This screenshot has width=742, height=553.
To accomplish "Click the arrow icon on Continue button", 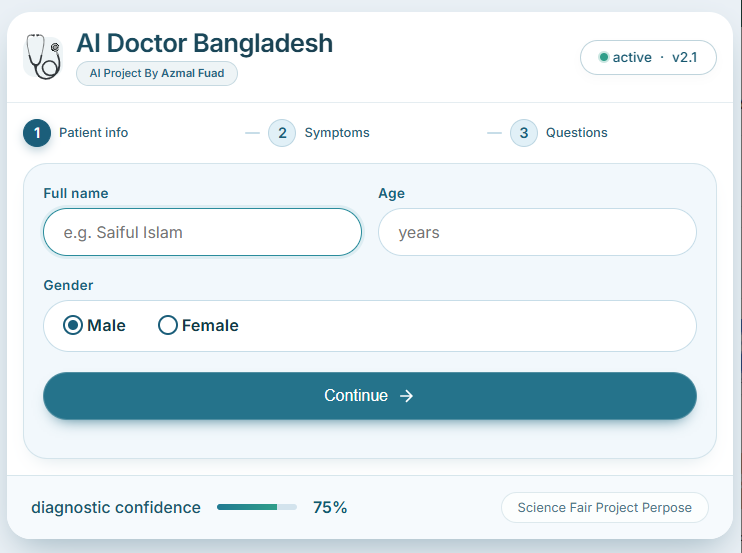I will pos(406,396).
